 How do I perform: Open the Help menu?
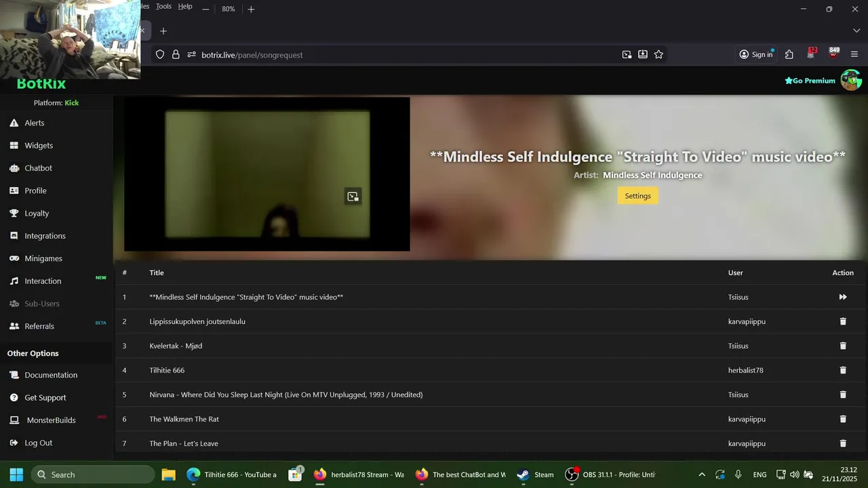pyautogui.click(x=185, y=6)
